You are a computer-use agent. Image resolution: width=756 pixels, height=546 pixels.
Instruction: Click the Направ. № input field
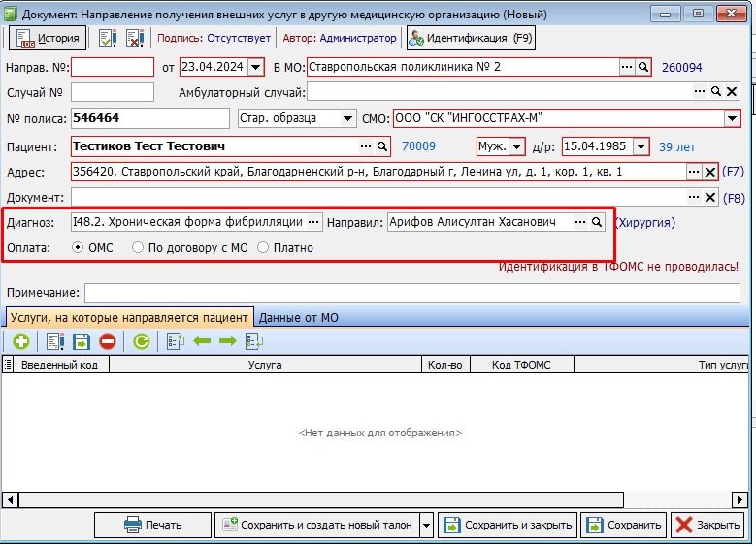(x=113, y=67)
